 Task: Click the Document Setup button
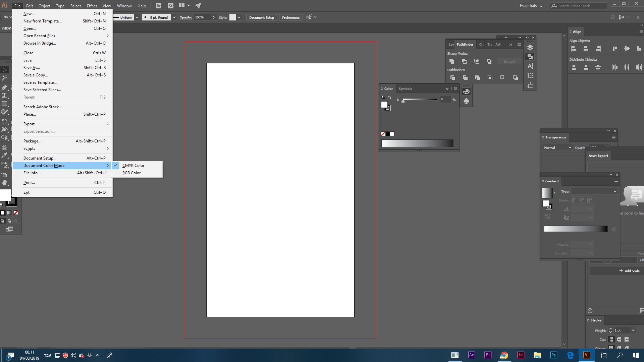click(261, 17)
